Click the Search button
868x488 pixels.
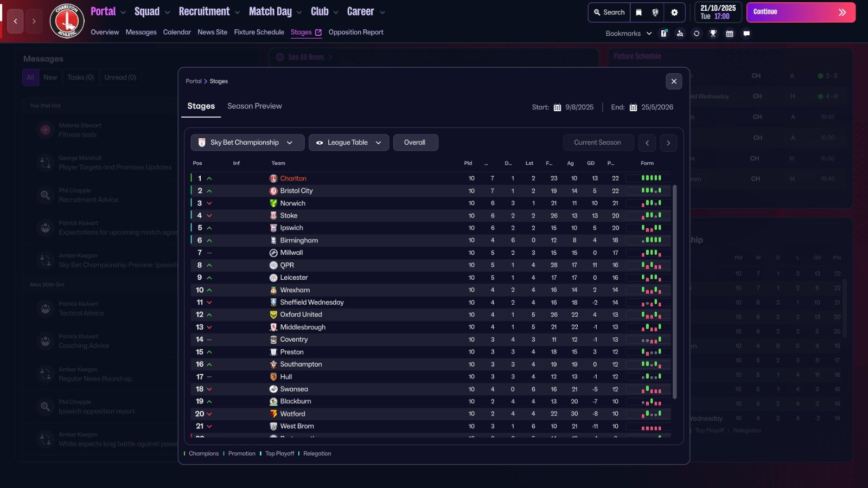(x=609, y=12)
